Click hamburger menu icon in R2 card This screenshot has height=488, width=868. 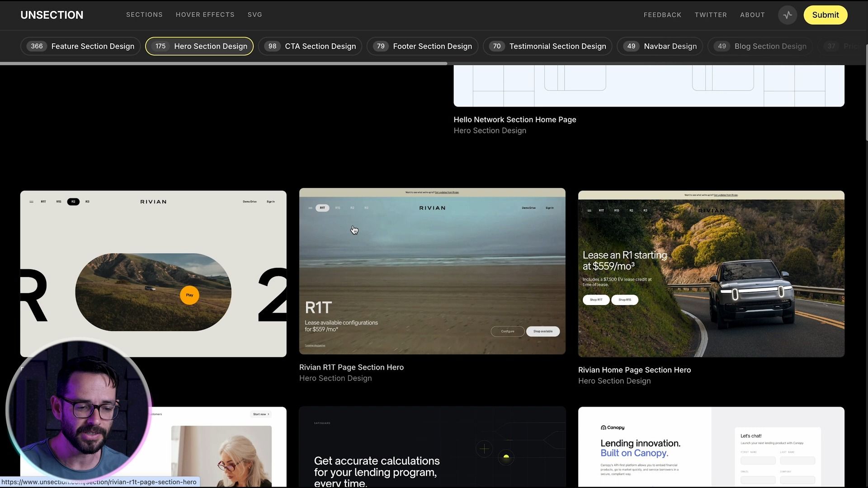(x=31, y=202)
